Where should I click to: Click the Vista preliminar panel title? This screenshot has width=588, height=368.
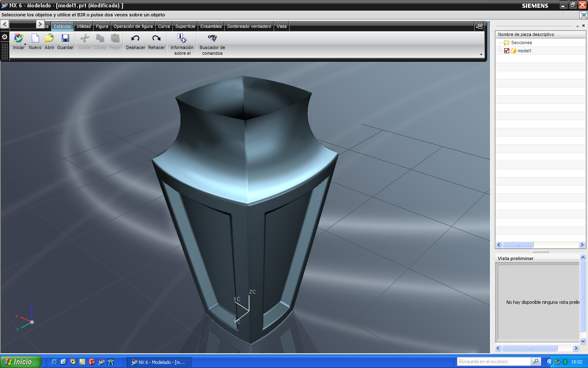coord(516,258)
